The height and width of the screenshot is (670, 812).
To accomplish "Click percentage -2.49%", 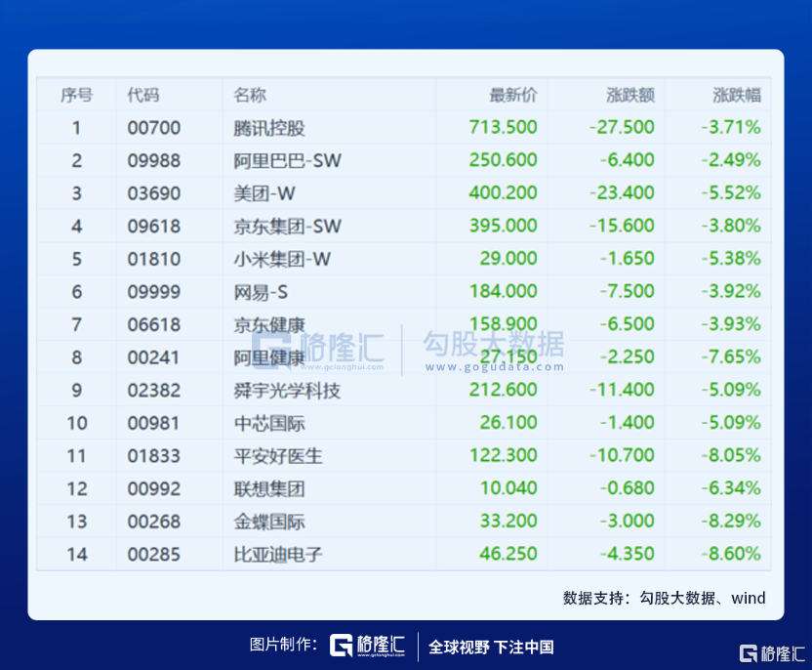I will tap(731, 159).
